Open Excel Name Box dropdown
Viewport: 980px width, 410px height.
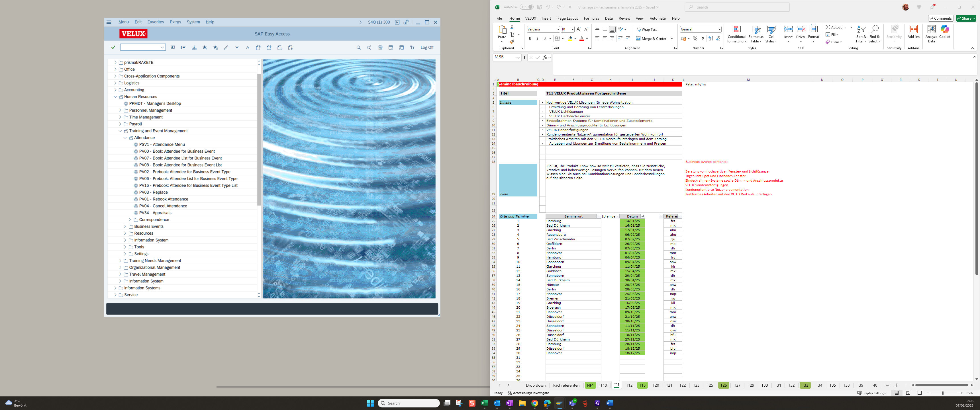pyautogui.click(x=518, y=58)
